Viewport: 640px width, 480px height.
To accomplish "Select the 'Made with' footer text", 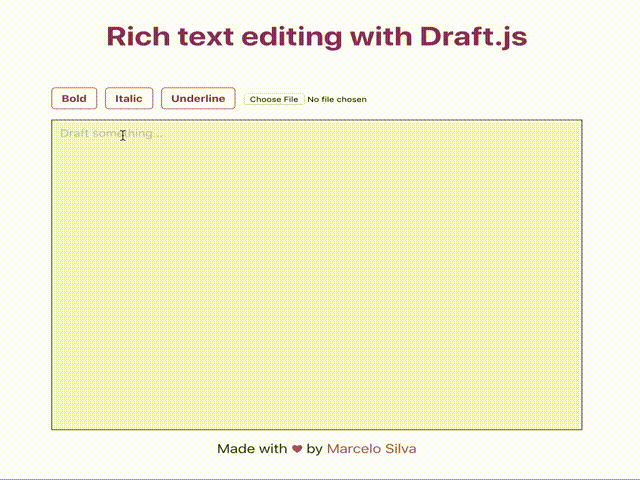I will (x=252, y=449).
